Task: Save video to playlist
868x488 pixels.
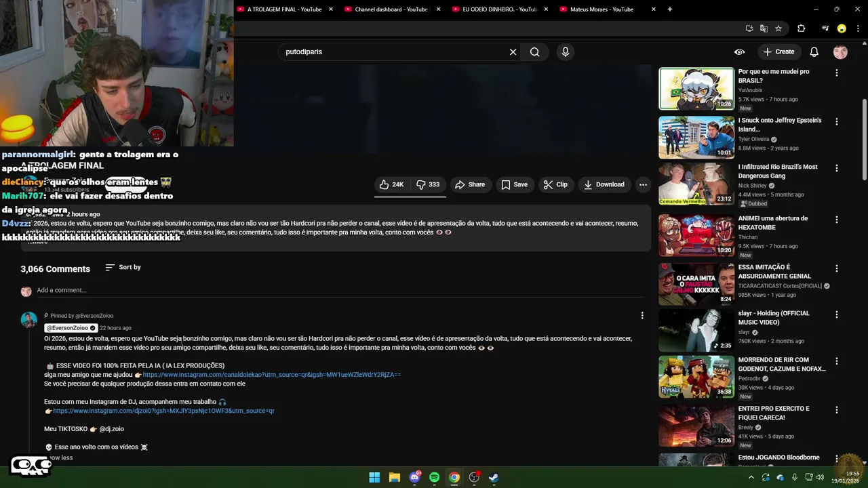Action: (x=514, y=184)
